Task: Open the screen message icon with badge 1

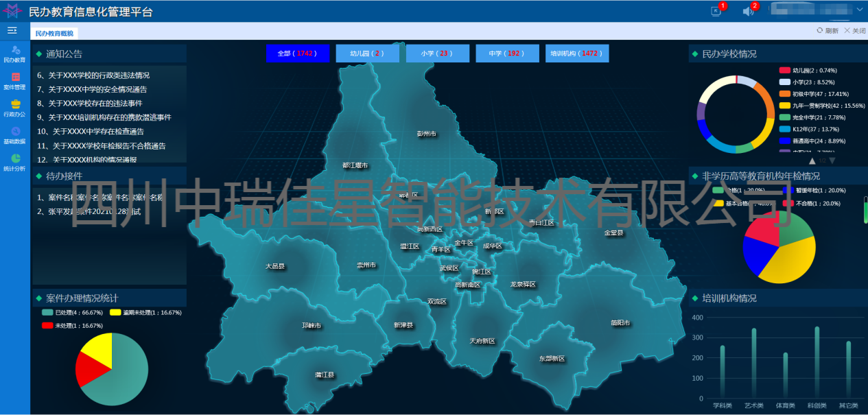Action: pyautogui.click(x=716, y=11)
